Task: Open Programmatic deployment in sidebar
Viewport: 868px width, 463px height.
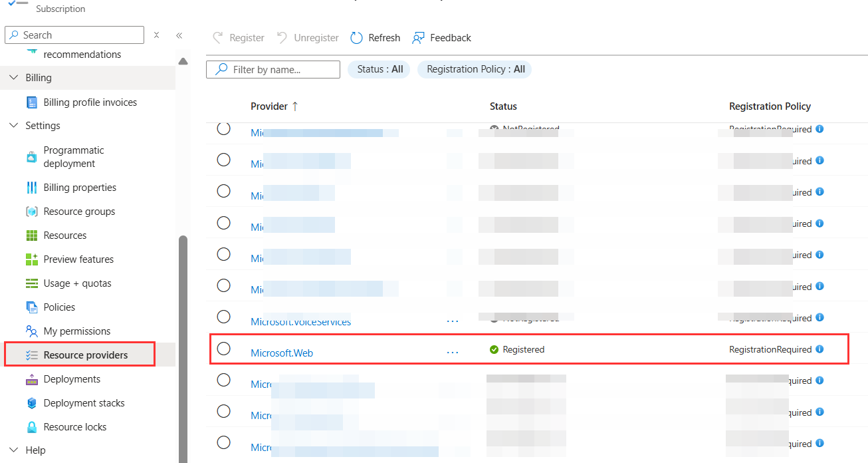Action: [x=74, y=157]
